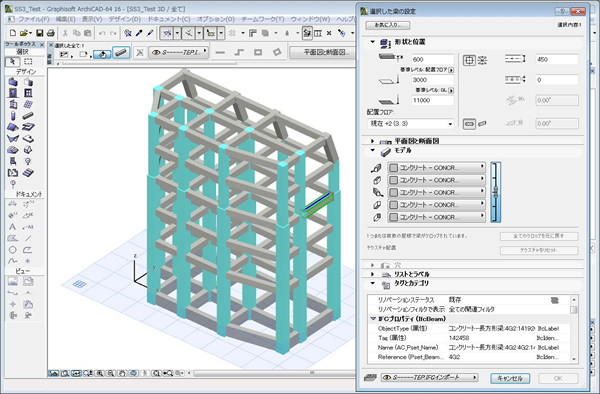The height and width of the screenshot is (394, 600).
Task: Open the オプション(O) menu
Action: pos(215,19)
